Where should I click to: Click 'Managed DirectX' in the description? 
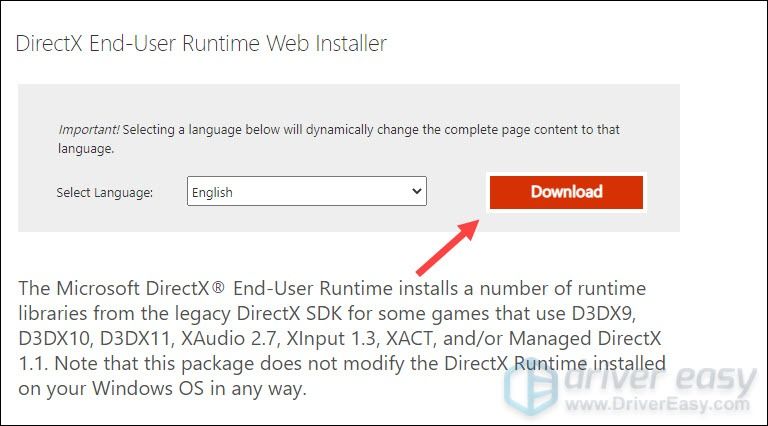pyautogui.click(x=585, y=338)
